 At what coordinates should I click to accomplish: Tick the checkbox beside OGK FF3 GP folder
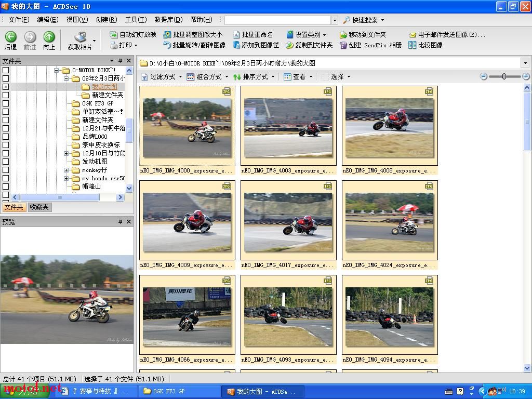coord(6,103)
